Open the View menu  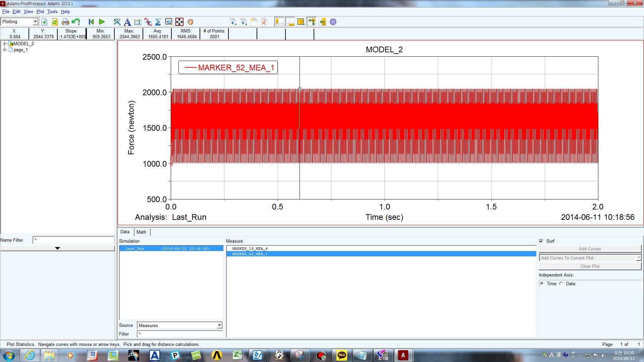(x=28, y=11)
